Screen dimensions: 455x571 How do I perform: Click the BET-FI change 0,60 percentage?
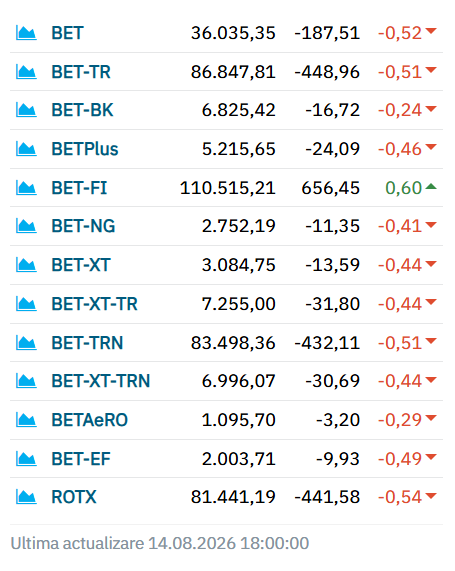click(x=403, y=188)
